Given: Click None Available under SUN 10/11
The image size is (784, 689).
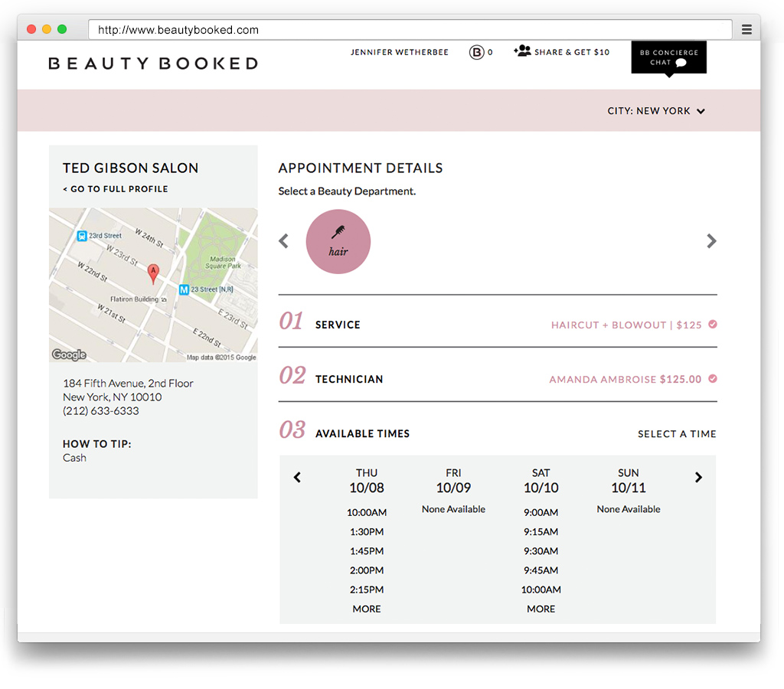Looking at the screenshot, I should pos(629,510).
